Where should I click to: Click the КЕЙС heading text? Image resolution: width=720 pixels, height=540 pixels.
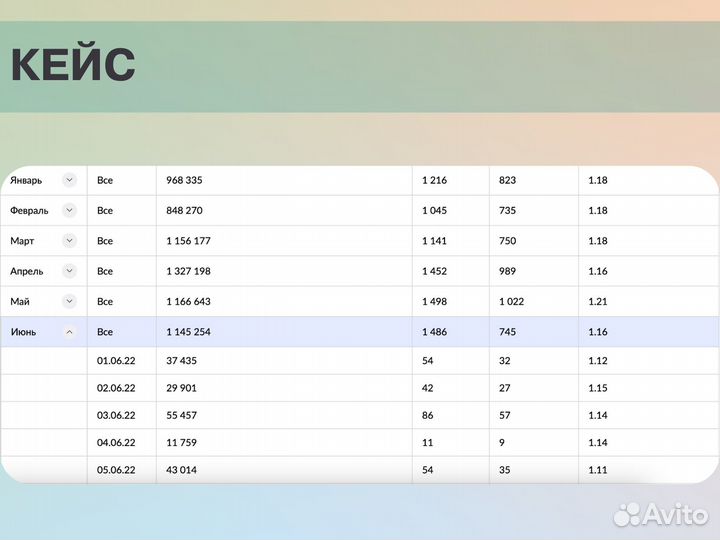coord(73,66)
